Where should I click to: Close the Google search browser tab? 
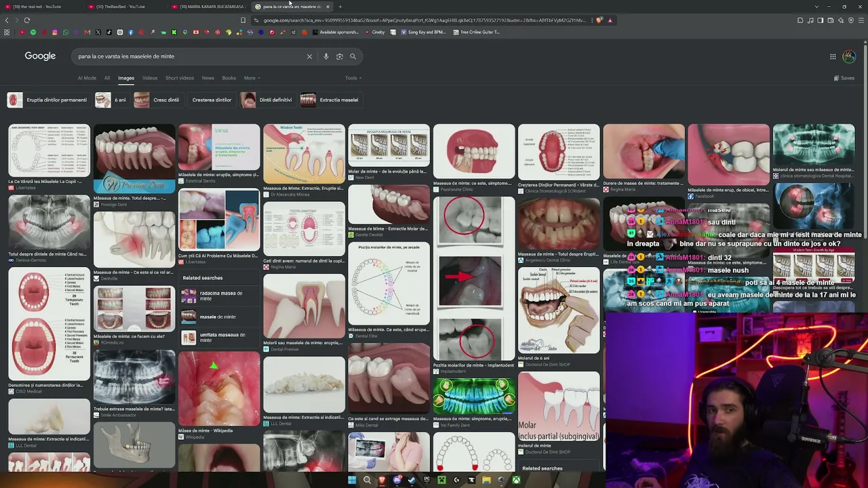[x=328, y=7]
